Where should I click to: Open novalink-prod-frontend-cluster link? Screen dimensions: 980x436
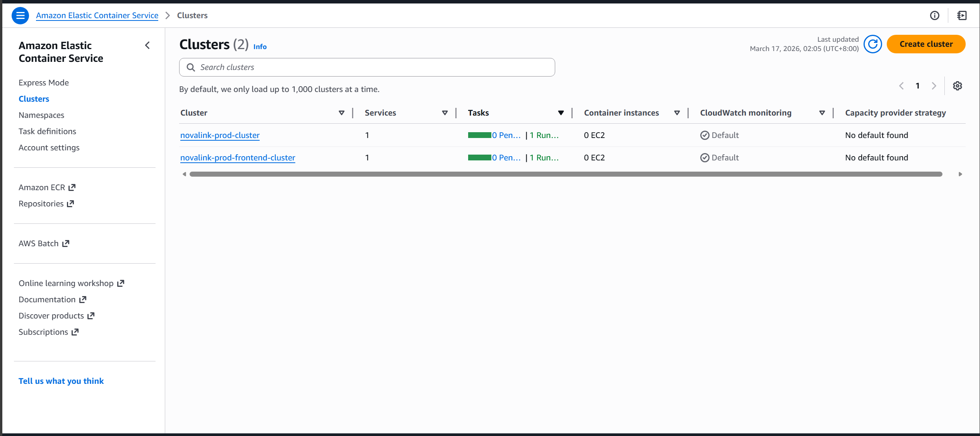tap(238, 158)
